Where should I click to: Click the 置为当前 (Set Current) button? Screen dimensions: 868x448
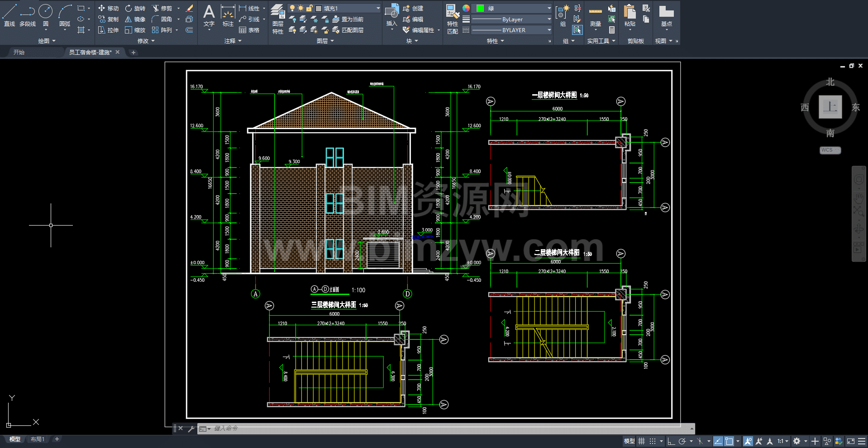[348, 19]
